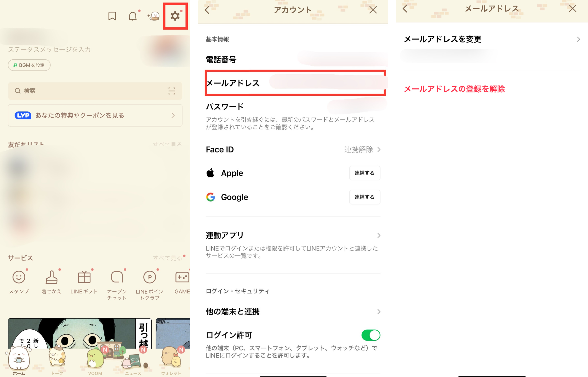Viewport: 588px width, 377px height.
Task: Tap the LYP badge icon
Action: pos(23,115)
